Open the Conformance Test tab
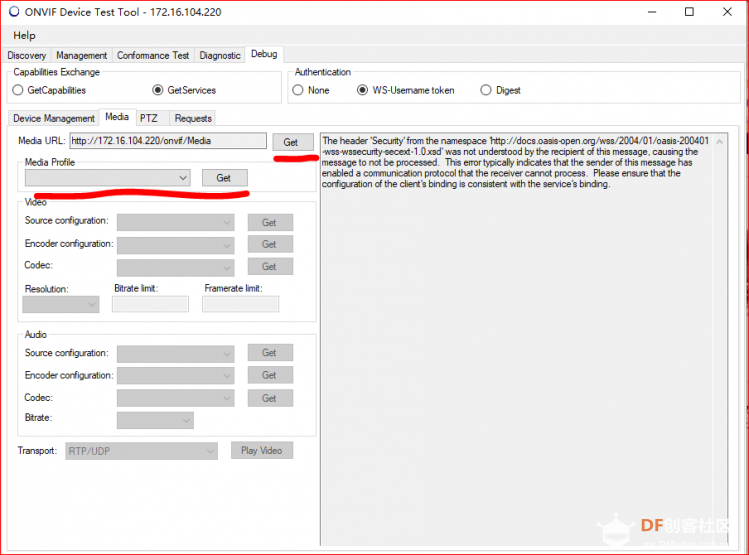This screenshot has width=749, height=555. tap(153, 55)
